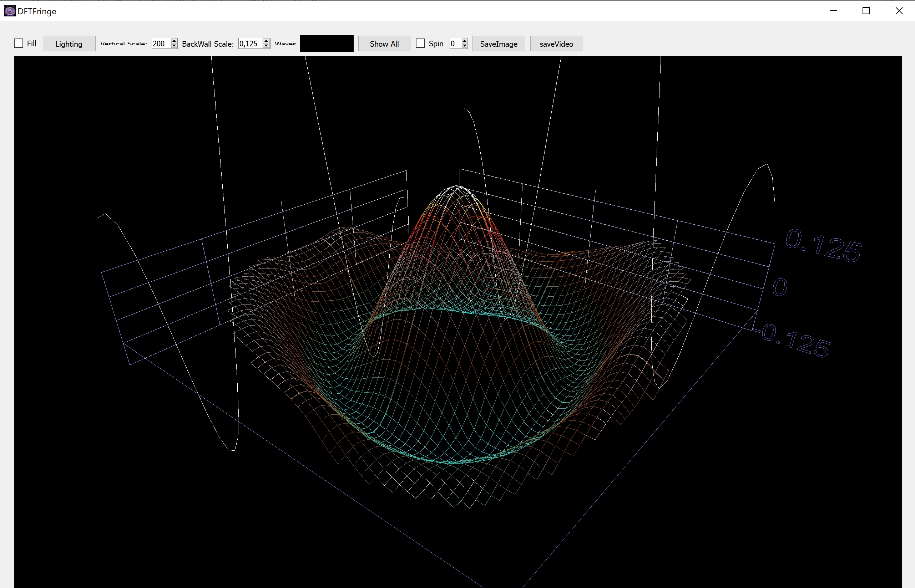Minimize the DFTFringe window
915x588 pixels.
(x=834, y=11)
